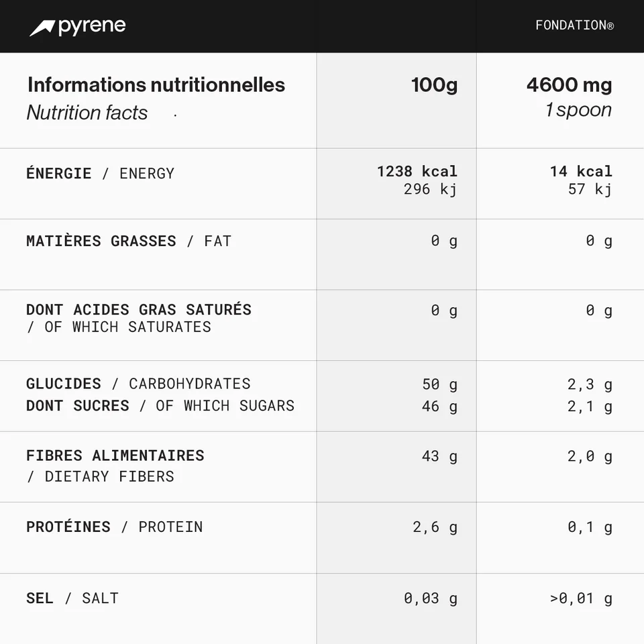Click the Nutrition facts subtitle
Image resolution: width=644 pixels, height=644 pixels.
coord(87,113)
